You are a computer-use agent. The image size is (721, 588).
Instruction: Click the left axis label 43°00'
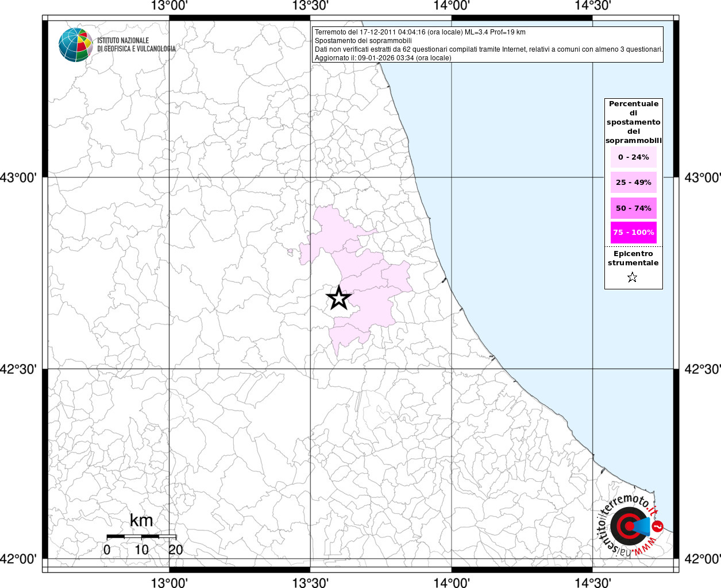18,177
